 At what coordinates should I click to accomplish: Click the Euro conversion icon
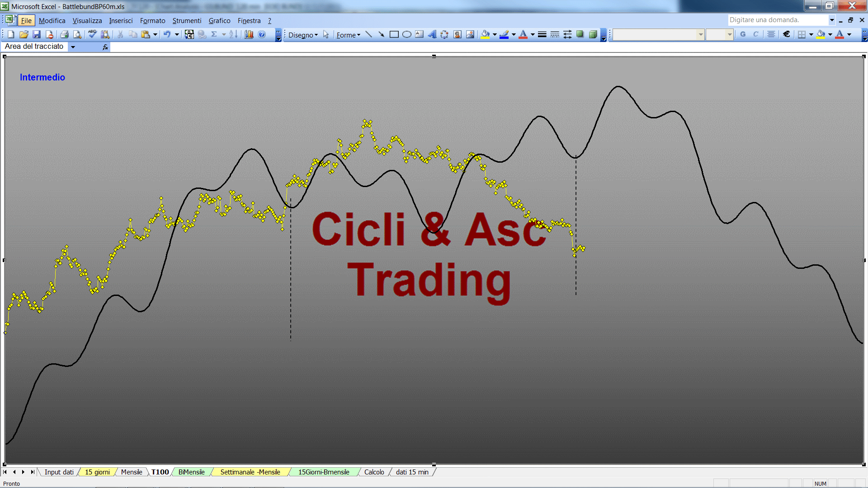click(x=189, y=34)
